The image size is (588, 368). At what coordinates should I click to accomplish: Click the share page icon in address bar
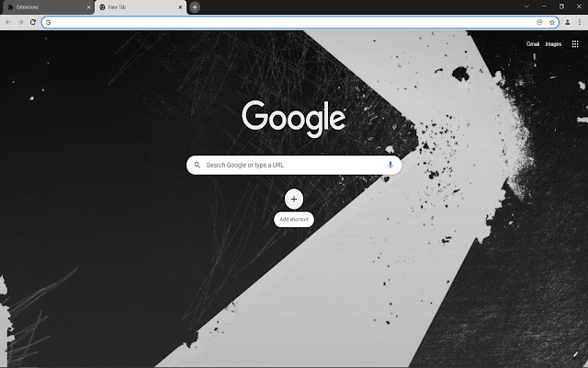pos(539,22)
